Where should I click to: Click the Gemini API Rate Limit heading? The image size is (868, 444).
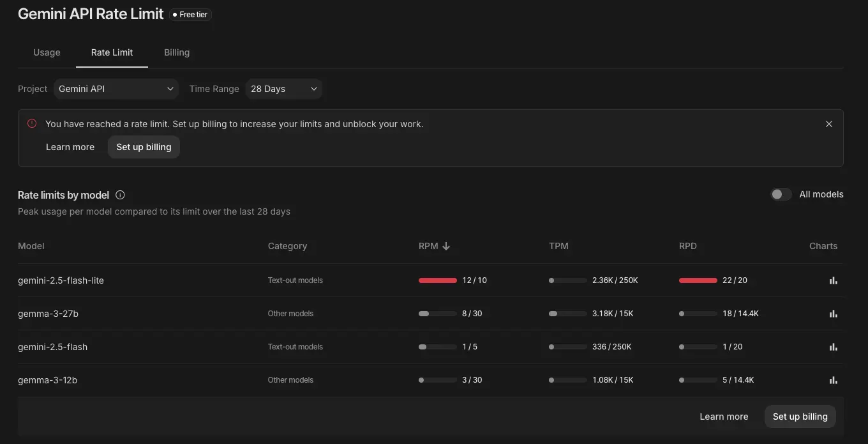point(91,14)
